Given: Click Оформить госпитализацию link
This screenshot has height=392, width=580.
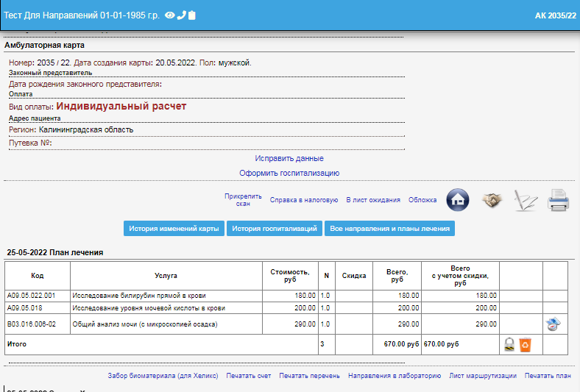Looking at the screenshot, I should tap(289, 173).
